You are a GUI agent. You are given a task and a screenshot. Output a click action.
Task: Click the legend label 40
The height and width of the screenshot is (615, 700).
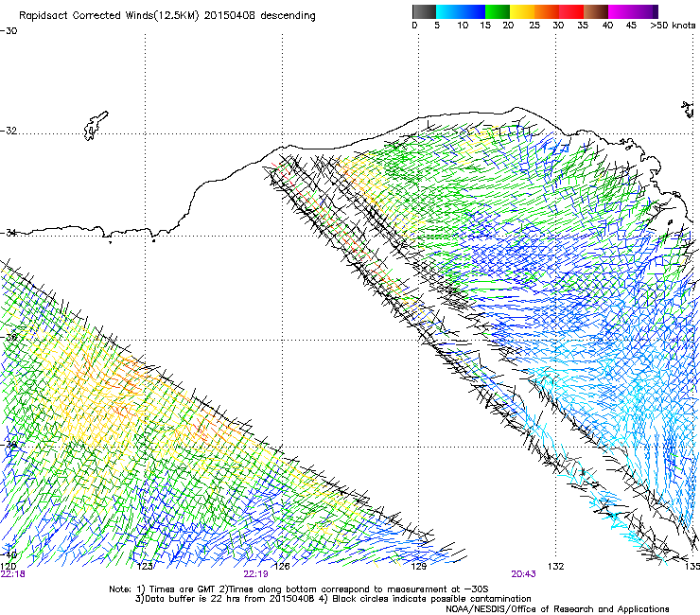pos(607,26)
